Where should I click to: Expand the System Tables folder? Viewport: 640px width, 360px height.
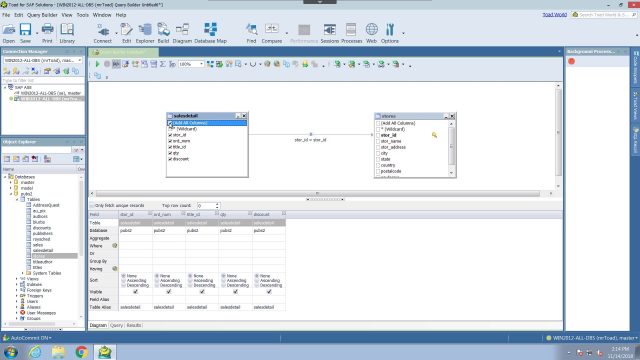(23, 273)
